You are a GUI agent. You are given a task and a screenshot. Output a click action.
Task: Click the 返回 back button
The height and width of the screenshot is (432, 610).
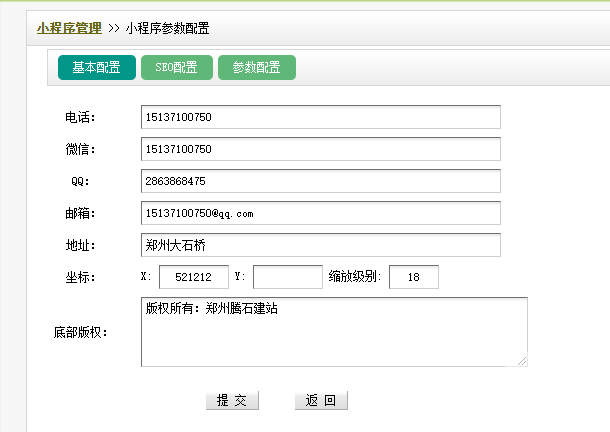[x=321, y=401]
